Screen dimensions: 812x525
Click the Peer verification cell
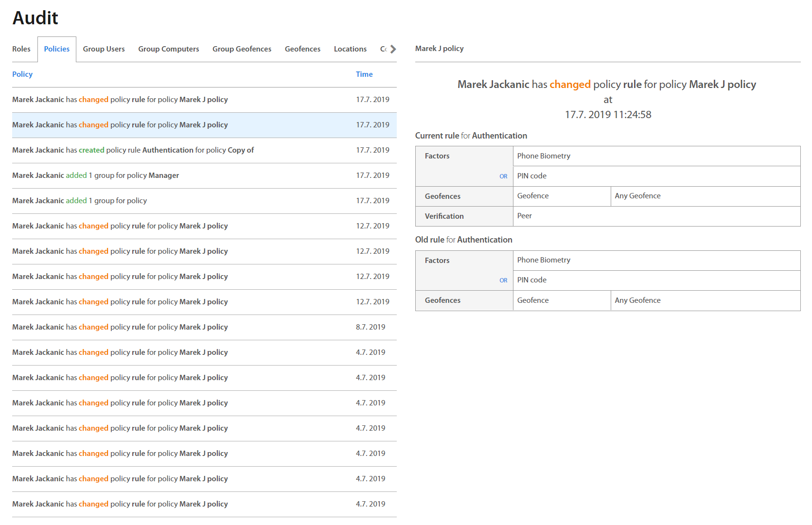point(524,216)
